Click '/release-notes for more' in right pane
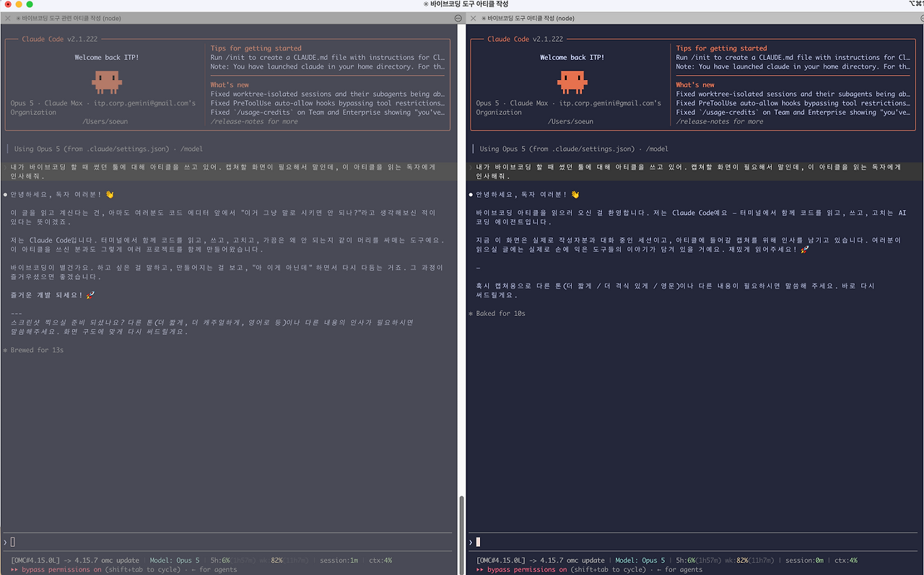 coord(720,122)
